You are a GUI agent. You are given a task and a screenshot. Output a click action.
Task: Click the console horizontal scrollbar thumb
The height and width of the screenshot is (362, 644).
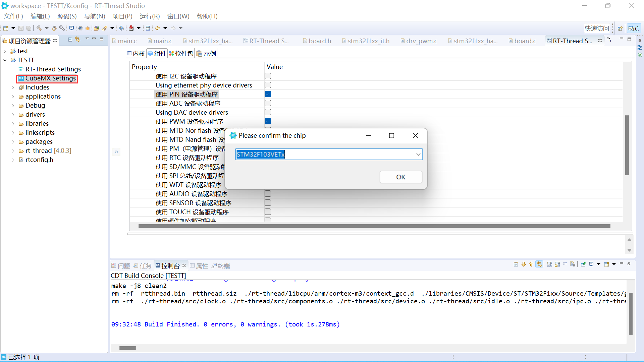127,348
